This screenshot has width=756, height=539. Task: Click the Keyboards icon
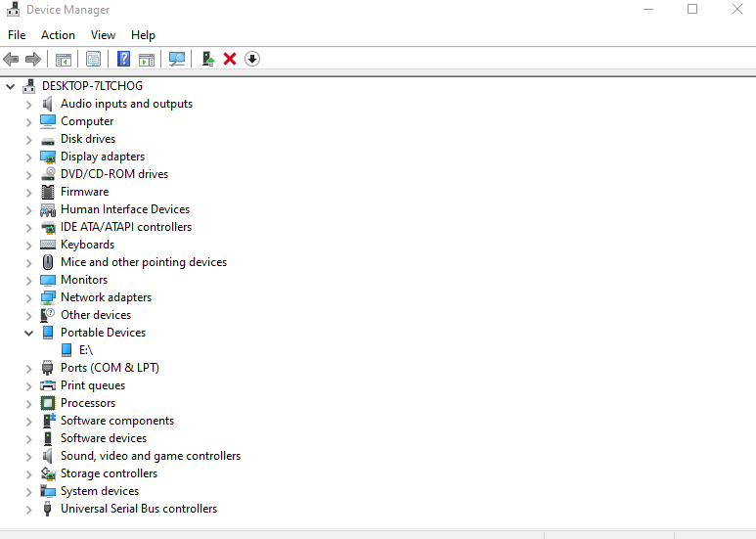[x=48, y=245]
